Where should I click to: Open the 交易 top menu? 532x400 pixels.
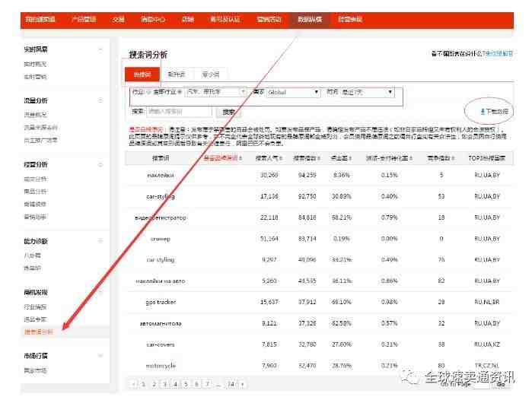pyautogui.click(x=118, y=19)
